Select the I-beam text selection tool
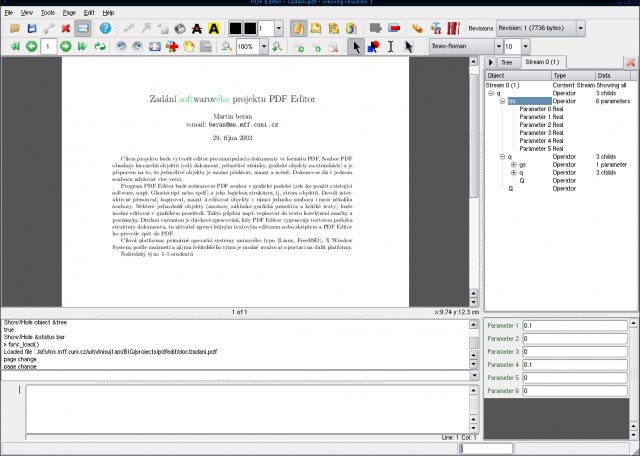640x456 pixels. click(x=391, y=47)
